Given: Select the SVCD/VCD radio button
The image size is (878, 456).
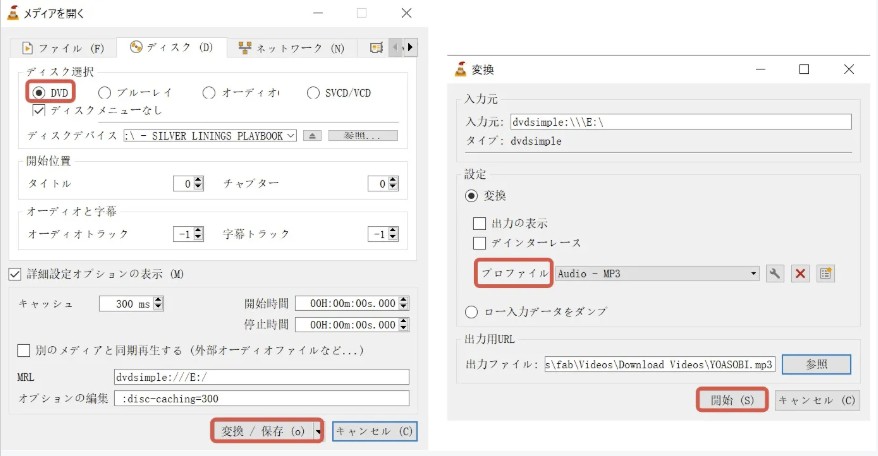Looking at the screenshot, I should coord(313,92).
